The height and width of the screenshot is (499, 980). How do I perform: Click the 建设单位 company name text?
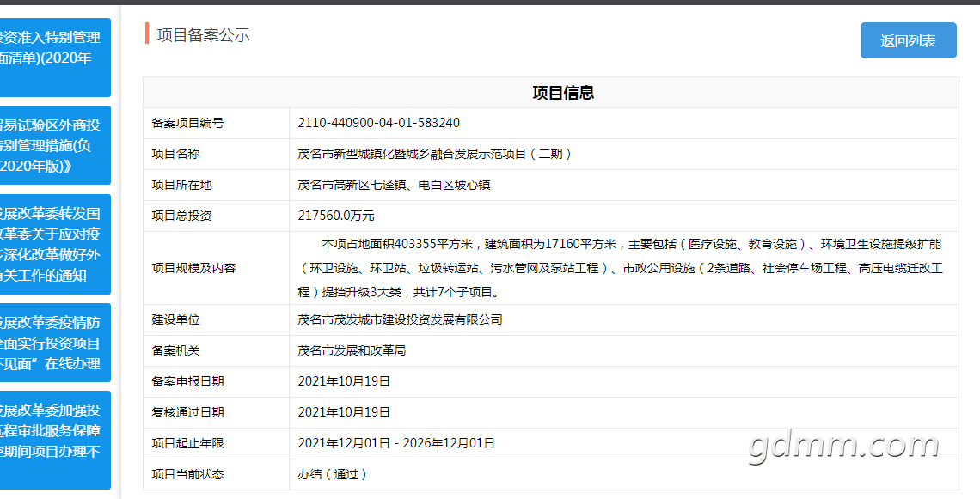click(400, 319)
